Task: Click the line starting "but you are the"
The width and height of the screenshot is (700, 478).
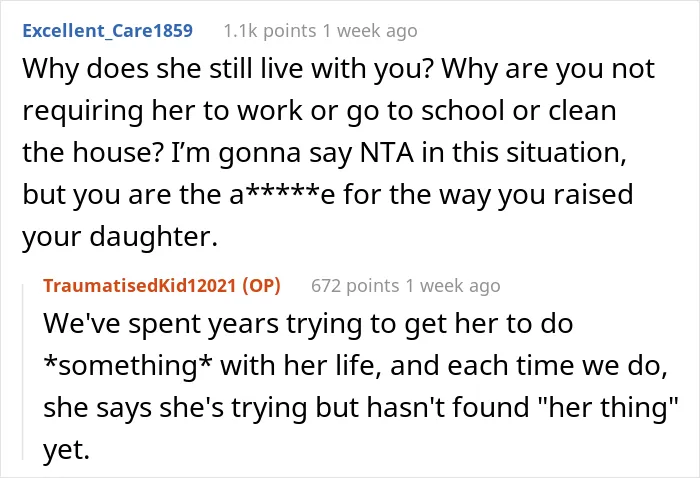Action: [x=328, y=195]
